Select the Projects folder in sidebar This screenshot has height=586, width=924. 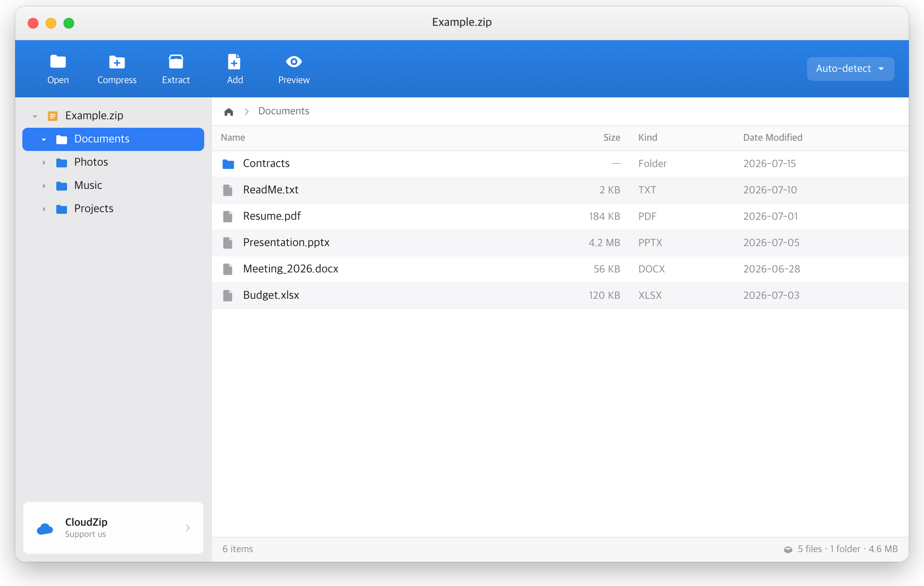coord(113,209)
